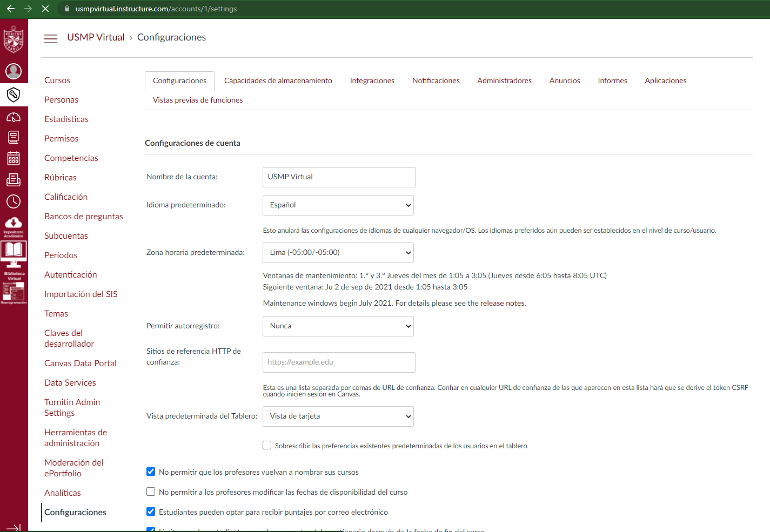
Task: Open the Account avatar icon
Action: pos(14,71)
